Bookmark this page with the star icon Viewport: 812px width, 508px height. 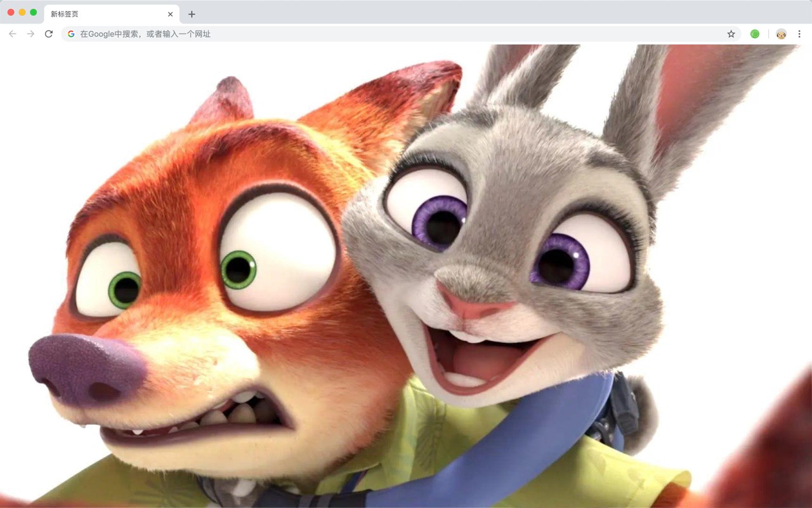pos(731,34)
